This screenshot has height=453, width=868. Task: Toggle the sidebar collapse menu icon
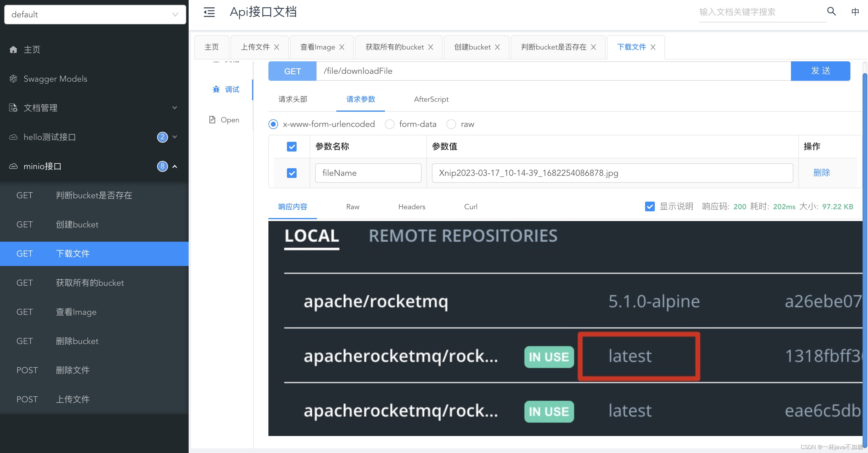pos(209,12)
